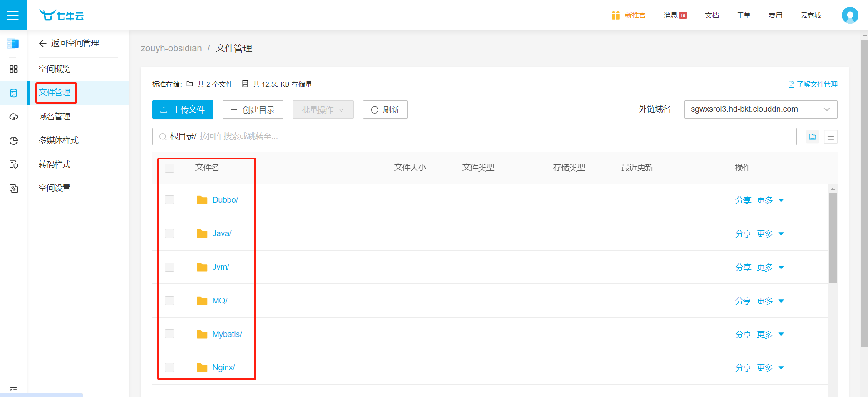Toggle the select-all checkbox in header

[x=169, y=168]
